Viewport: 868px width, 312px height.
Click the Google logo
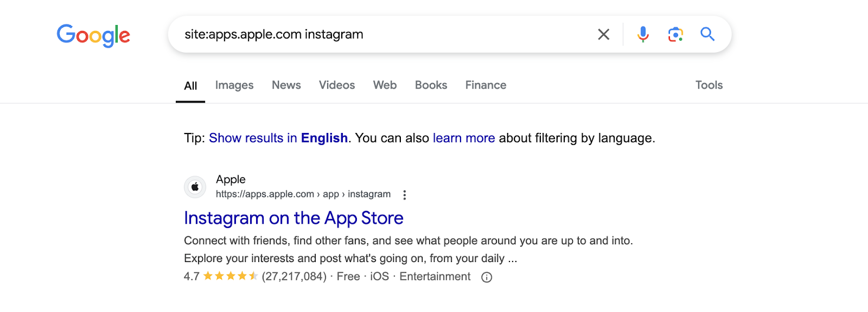[x=93, y=35]
